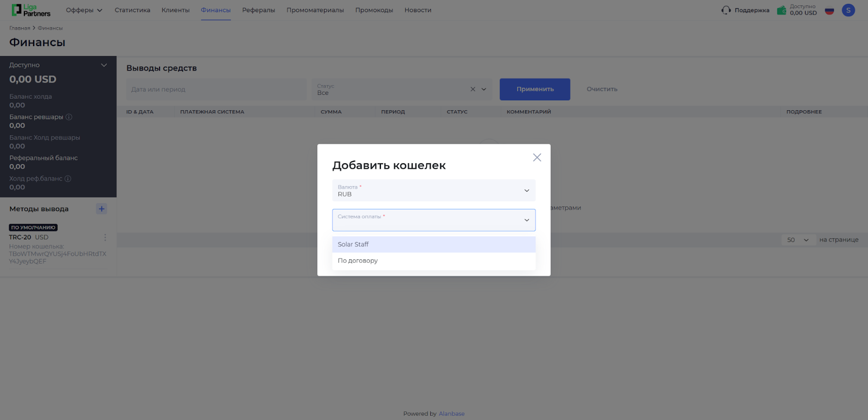
Task: Click the ПОДРОБНЕЕ column header
Action: coord(804,112)
